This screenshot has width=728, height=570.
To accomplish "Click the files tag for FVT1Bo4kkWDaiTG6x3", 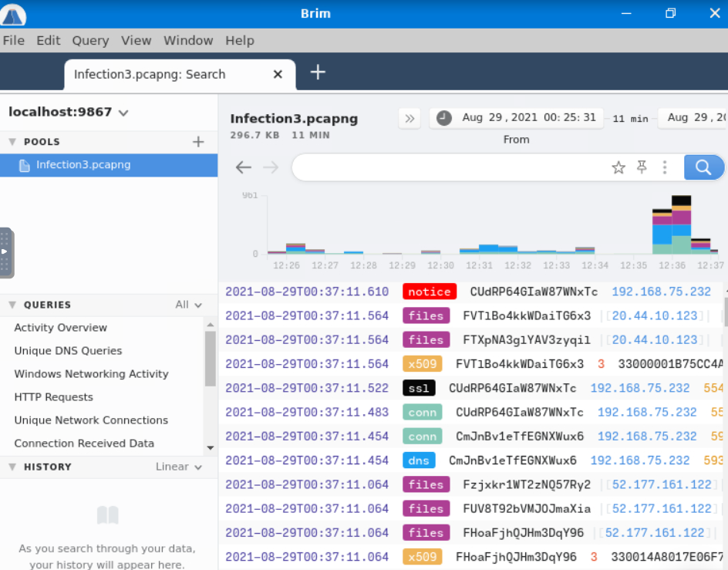I will click(x=426, y=316).
